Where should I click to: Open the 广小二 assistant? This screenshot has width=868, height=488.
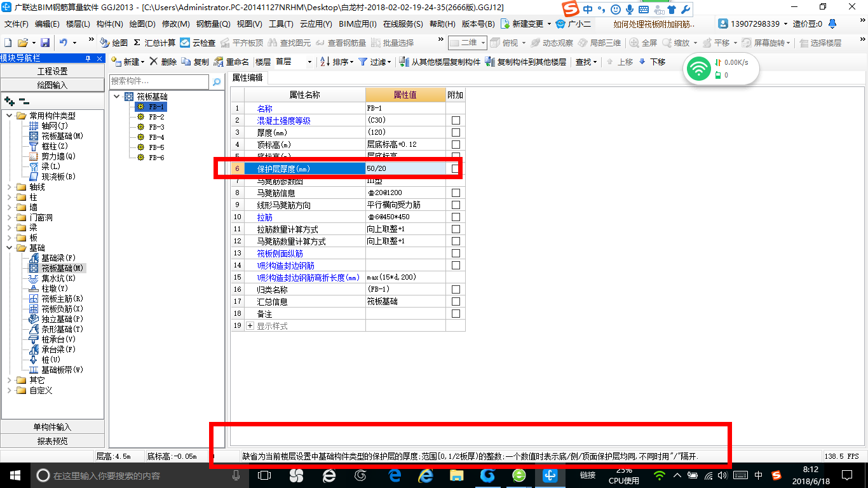point(573,24)
